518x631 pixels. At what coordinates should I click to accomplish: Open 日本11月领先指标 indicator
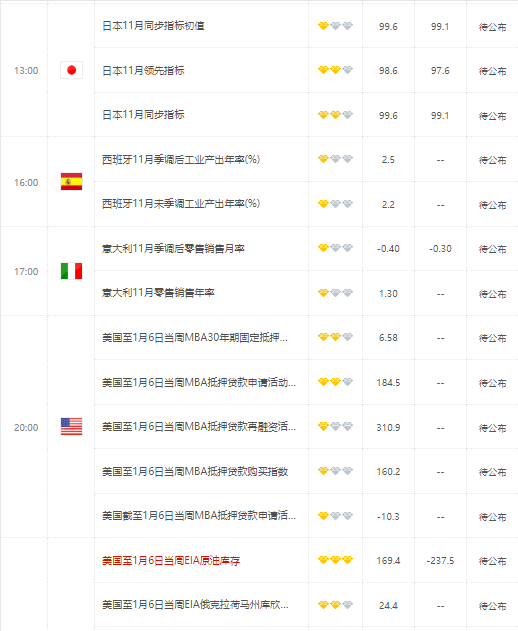pyautogui.click(x=143, y=70)
